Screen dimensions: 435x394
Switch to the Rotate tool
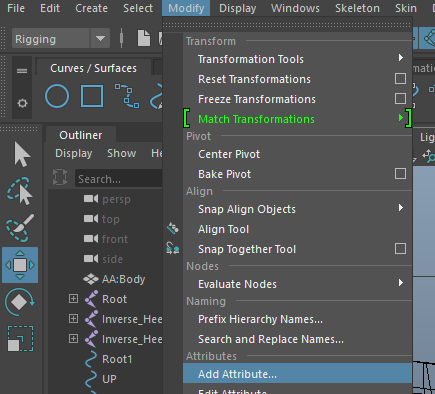19,302
